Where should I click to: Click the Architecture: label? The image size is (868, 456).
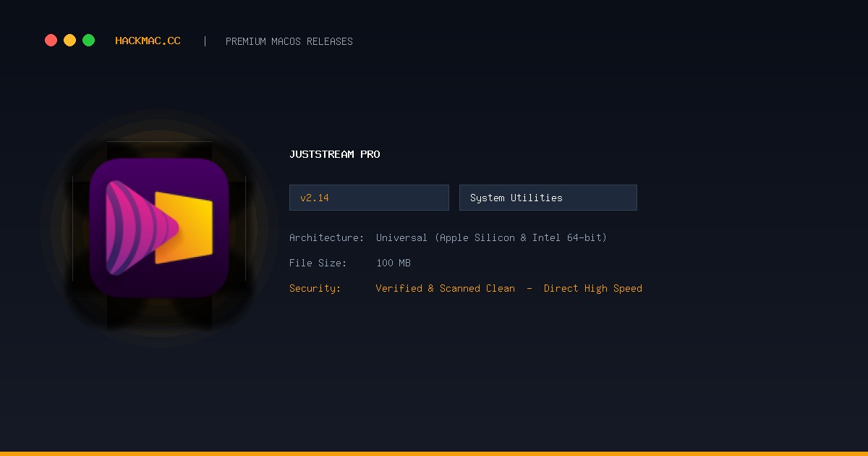pos(327,237)
